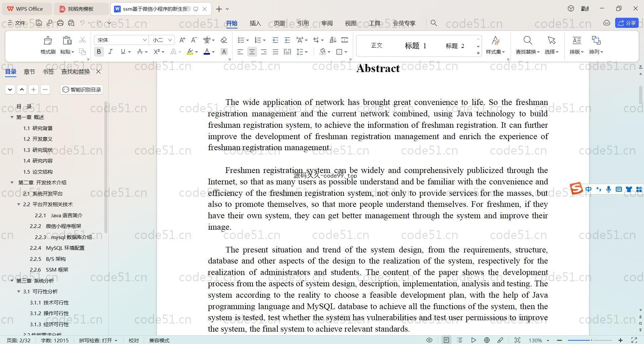
Task: Switch to the 书签 navigation tab
Action: [x=48, y=71]
